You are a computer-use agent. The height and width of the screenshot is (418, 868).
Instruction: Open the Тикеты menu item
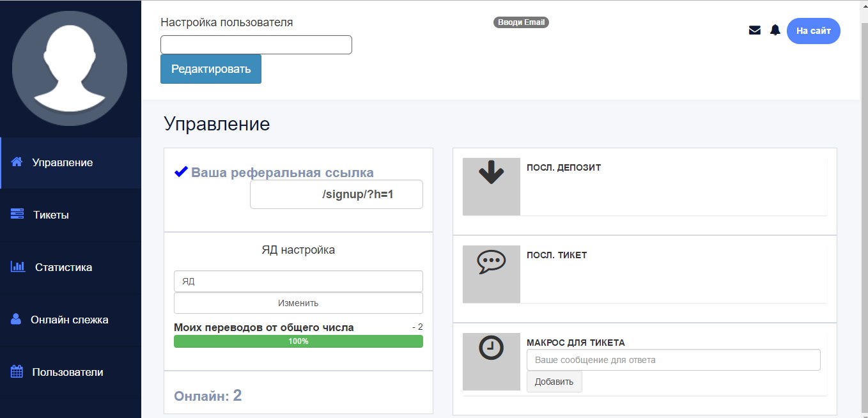51,215
